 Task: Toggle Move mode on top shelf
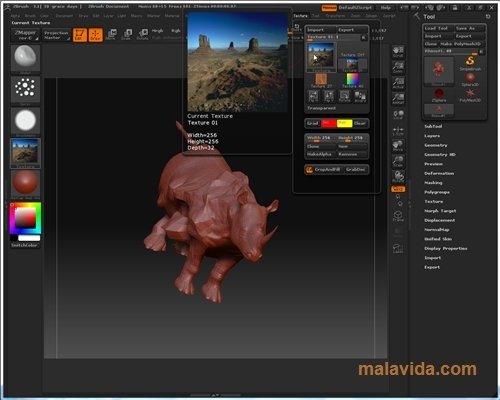click(111, 35)
